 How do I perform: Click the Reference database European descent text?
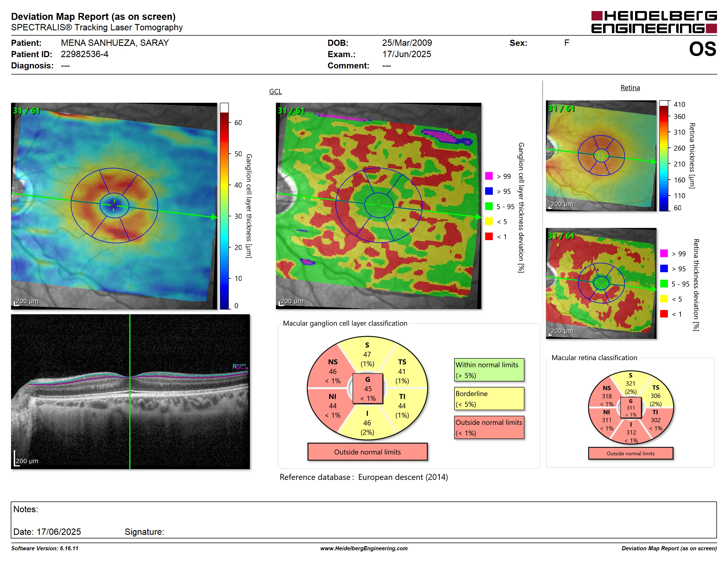(x=364, y=477)
